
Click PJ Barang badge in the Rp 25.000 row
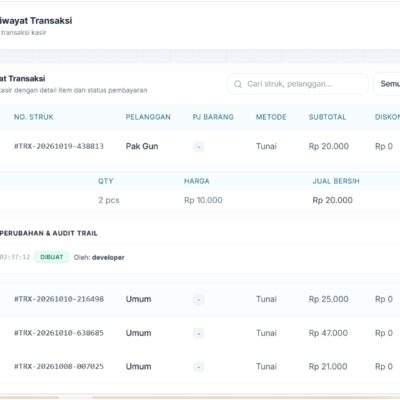(199, 300)
